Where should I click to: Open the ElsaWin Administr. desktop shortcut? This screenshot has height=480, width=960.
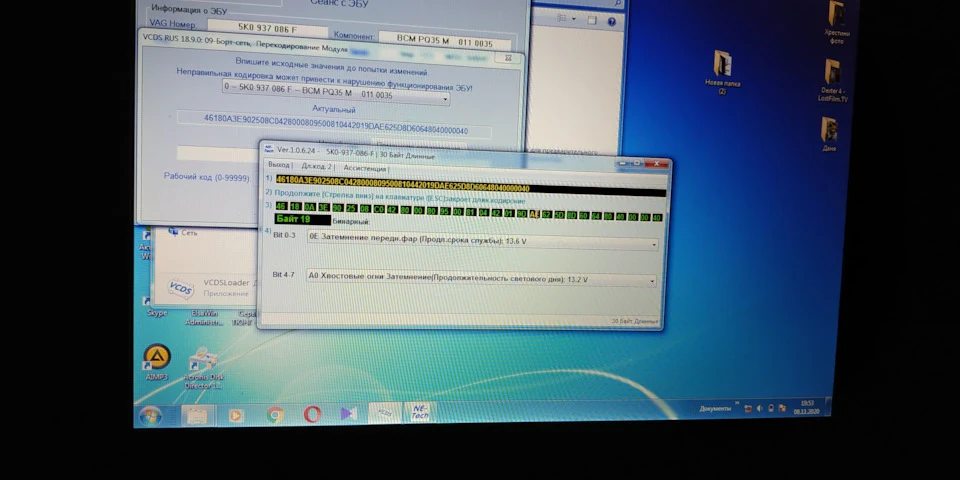point(203,317)
